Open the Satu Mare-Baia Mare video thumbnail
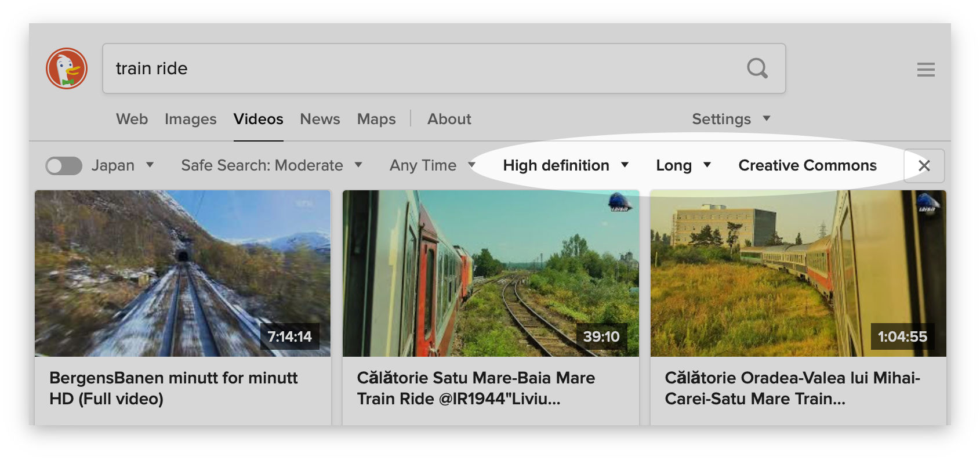 [x=491, y=273]
